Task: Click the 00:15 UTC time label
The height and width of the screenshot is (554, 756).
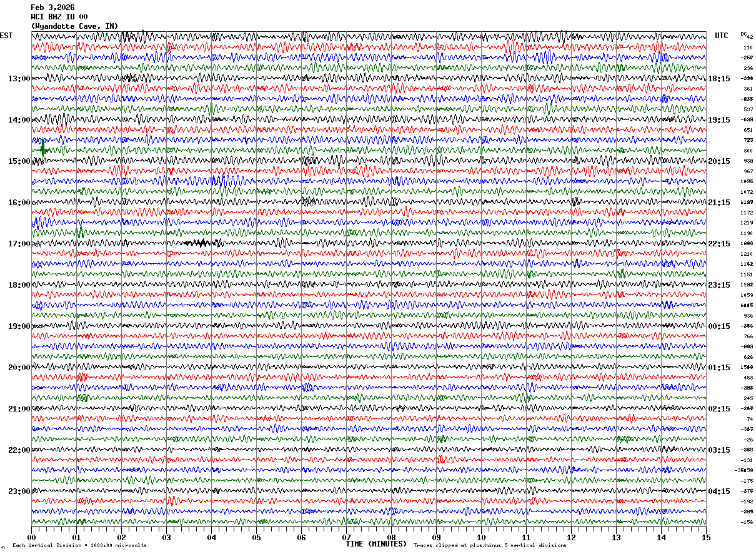Action: pyautogui.click(x=719, y=326)
